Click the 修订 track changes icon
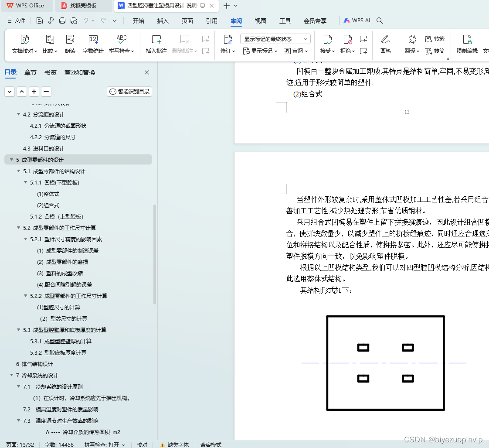The image size is (489, 448). tap(228, 40)
